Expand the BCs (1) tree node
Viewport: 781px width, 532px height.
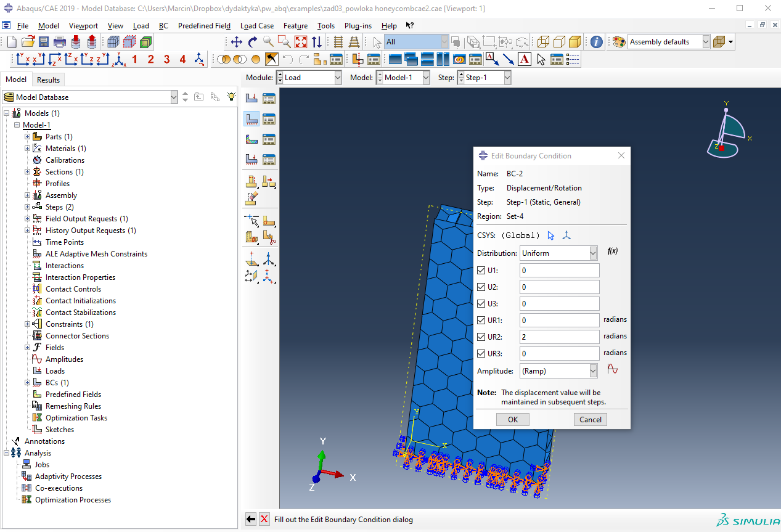[27, 383]
